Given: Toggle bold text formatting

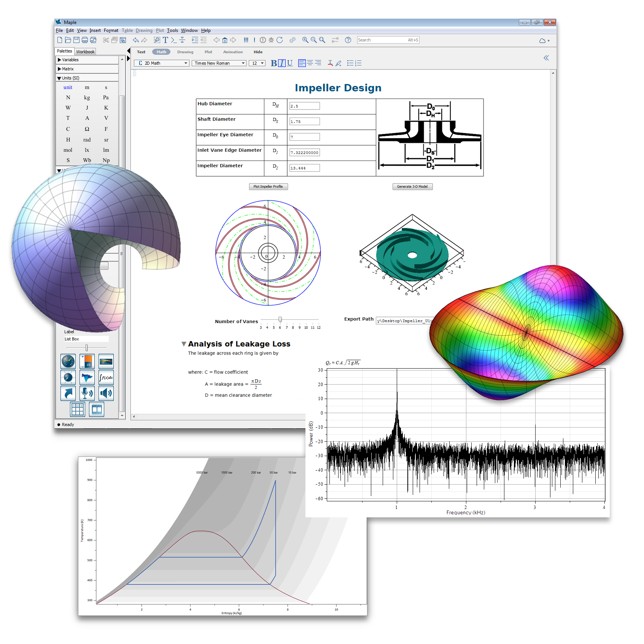Looking at the screenshot, I should coord(274,63).
